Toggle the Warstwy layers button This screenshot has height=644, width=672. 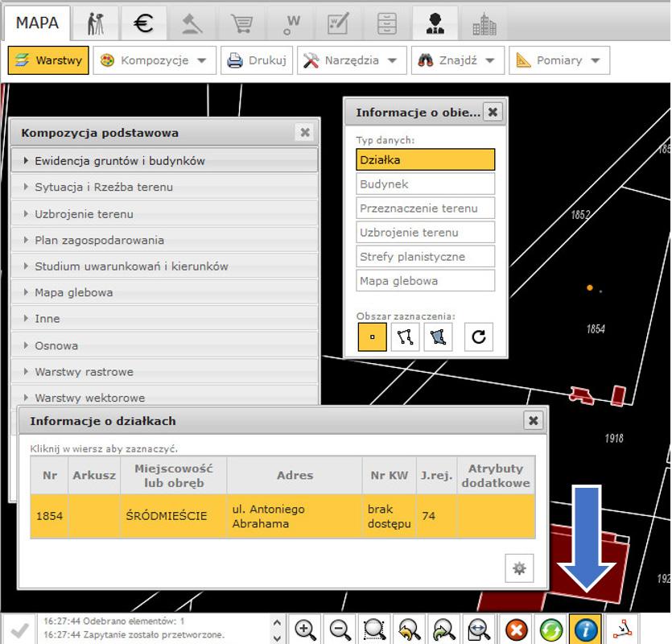[48, 60]
